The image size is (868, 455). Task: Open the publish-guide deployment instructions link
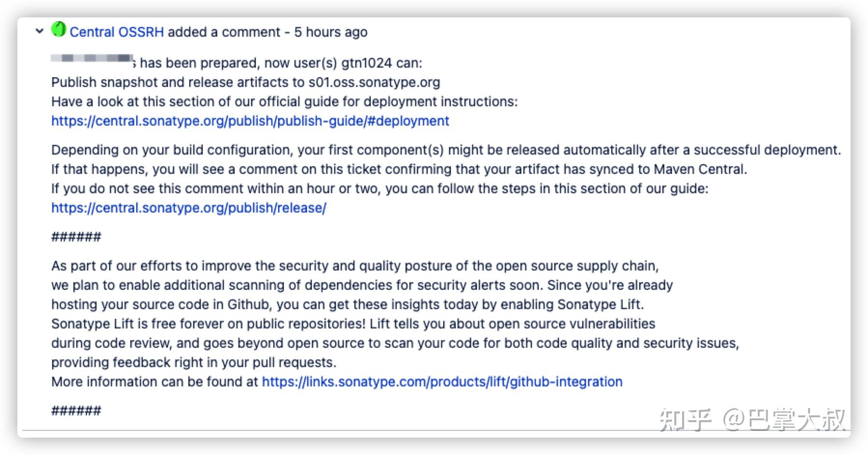[250, 121]
